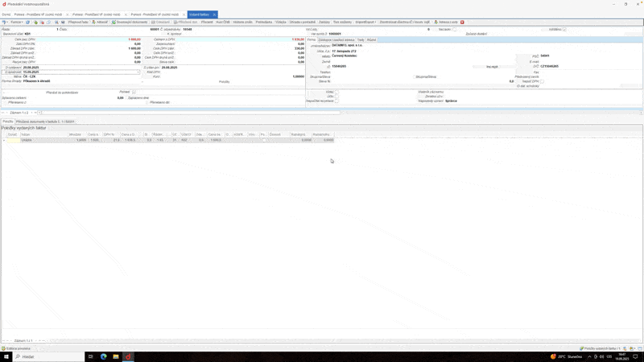Click the Windows Start button

coord(6,356)
